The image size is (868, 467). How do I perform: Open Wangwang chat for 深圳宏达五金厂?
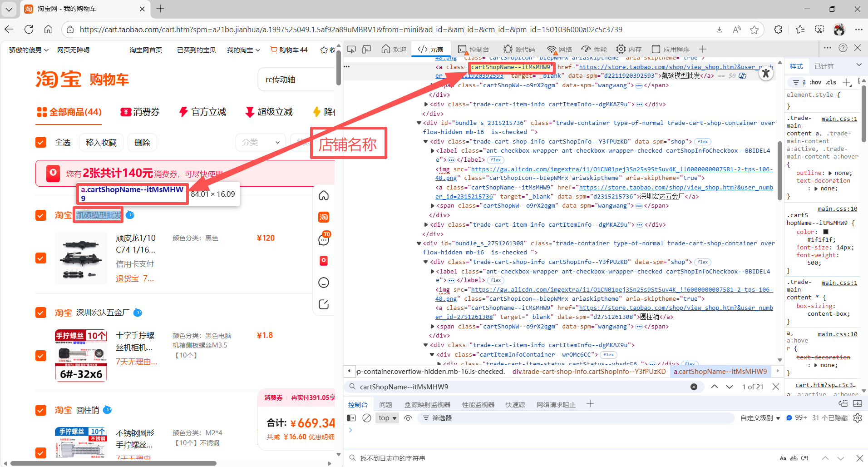(138, 313)
